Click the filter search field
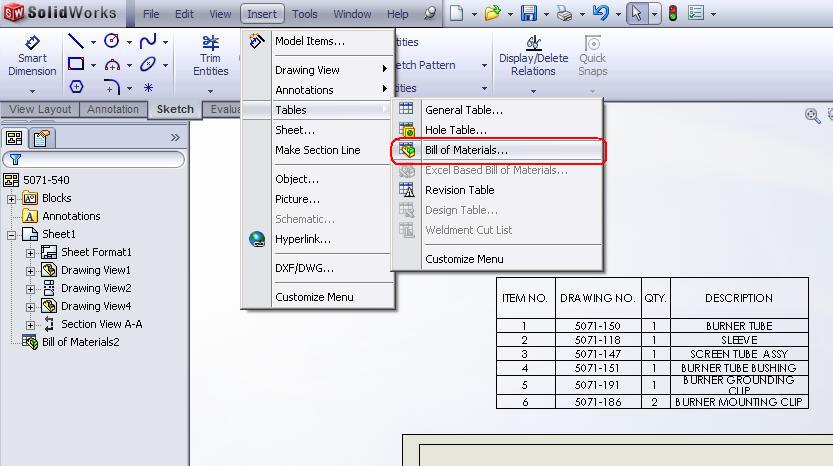The height and width of the screenshot is (466, 833). pyautogui.click(x=94, y=159)
